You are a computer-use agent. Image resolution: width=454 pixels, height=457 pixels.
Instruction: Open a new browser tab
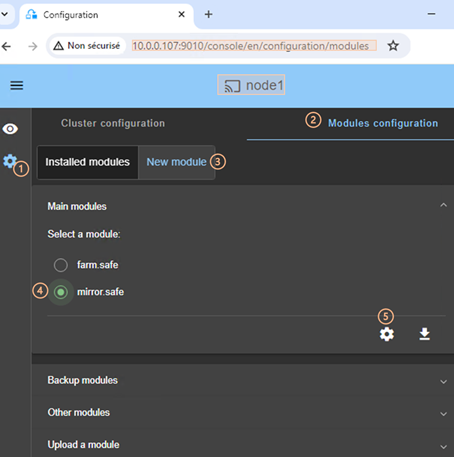[208, 14]
